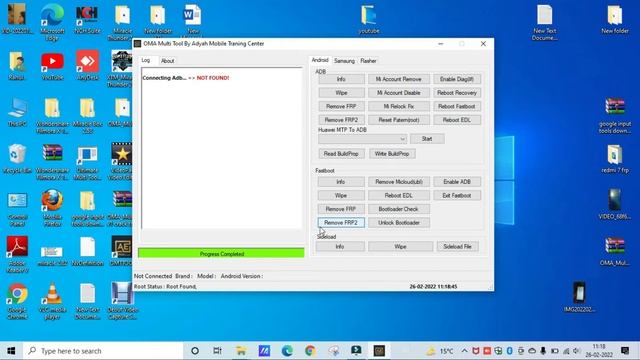Click Remove FRP2 in the Fastboot section
This screenshot has width=640, height=360.
point(341,222)
